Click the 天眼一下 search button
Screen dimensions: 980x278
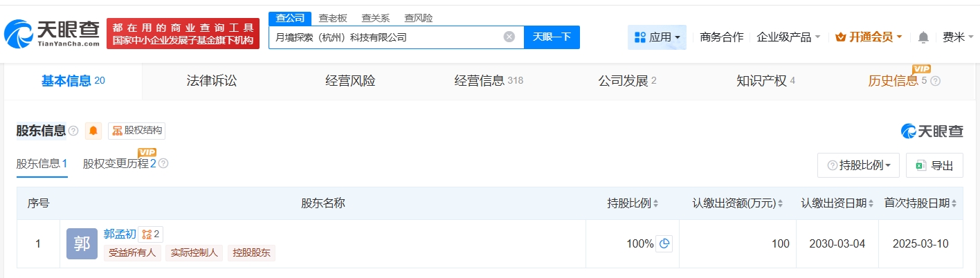coord(552,37)
